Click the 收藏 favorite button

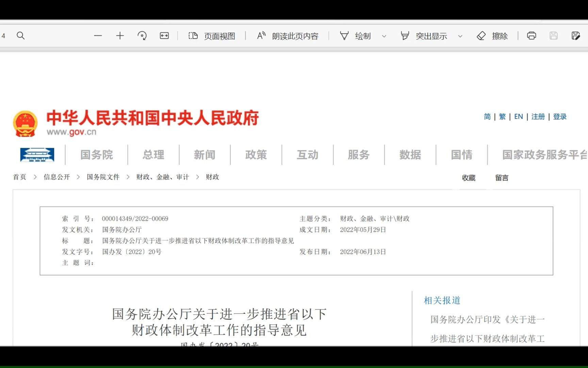469,178
